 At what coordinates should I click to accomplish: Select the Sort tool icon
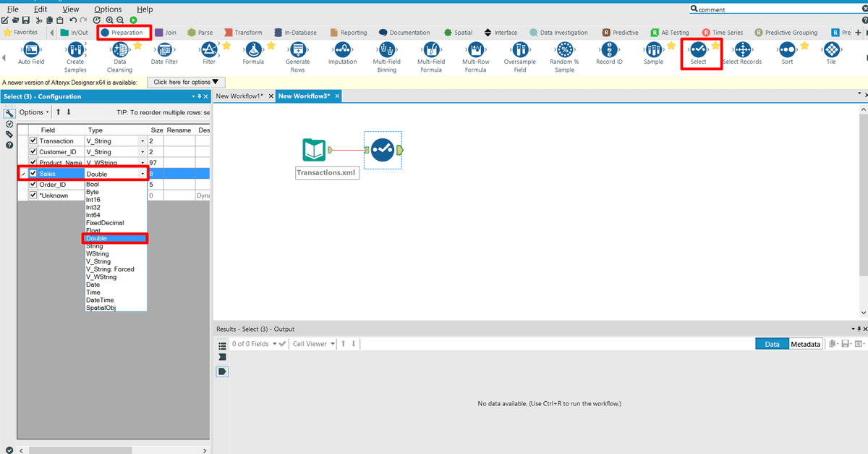tap(787, 49)
